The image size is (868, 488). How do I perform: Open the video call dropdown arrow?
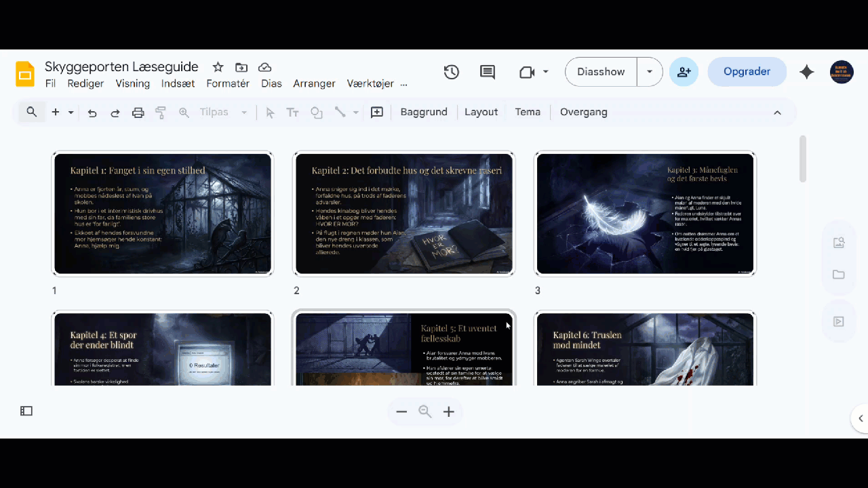point(546,72)
